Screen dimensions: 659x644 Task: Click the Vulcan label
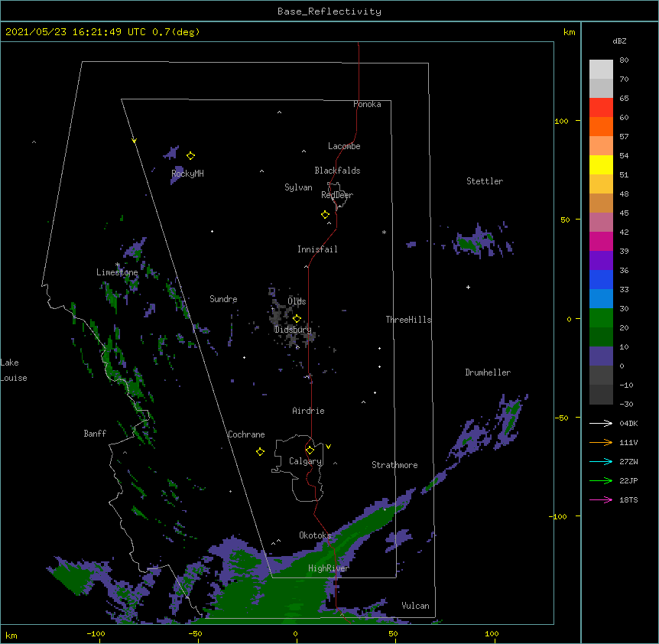[415, 606]
